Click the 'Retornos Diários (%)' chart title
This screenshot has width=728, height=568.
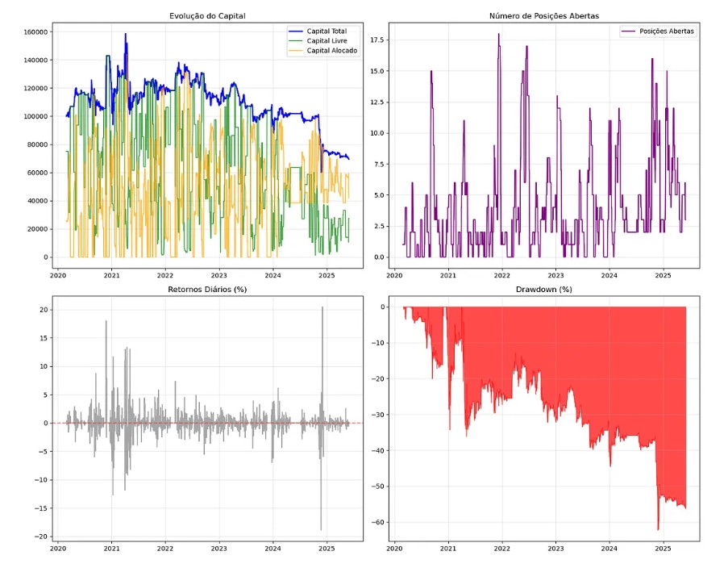(206, 288)
